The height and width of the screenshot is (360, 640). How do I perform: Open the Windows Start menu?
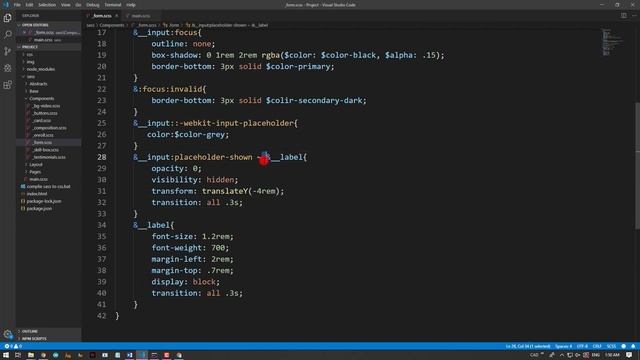[x=6, y=355]
